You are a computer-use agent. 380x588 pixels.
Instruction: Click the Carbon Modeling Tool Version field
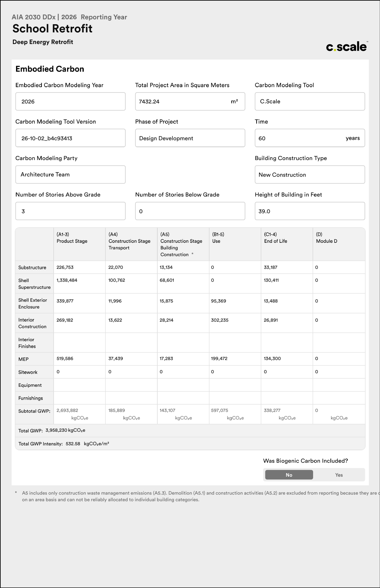(x=70, y=138)
